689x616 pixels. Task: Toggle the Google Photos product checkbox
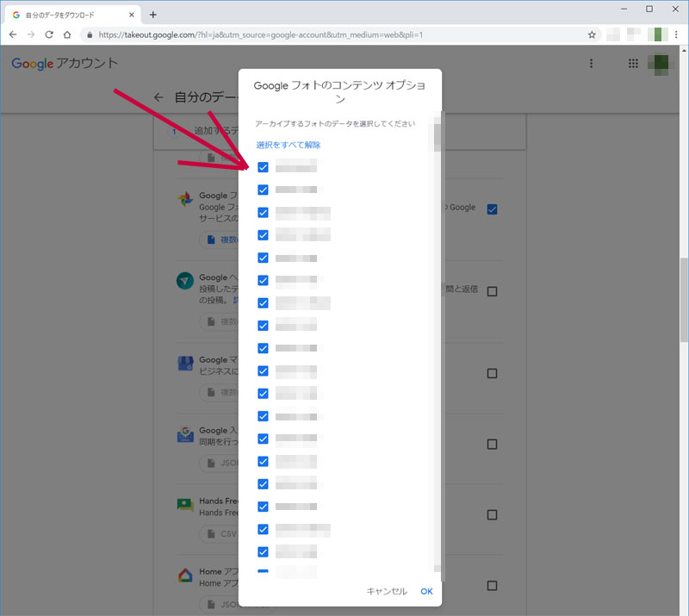point(492,209)
